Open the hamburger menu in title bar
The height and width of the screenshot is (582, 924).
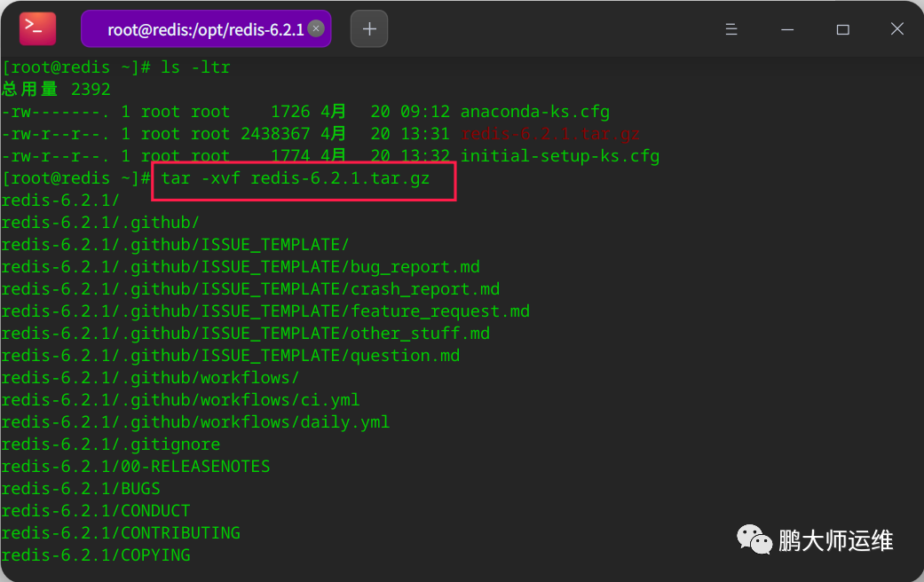731,29
